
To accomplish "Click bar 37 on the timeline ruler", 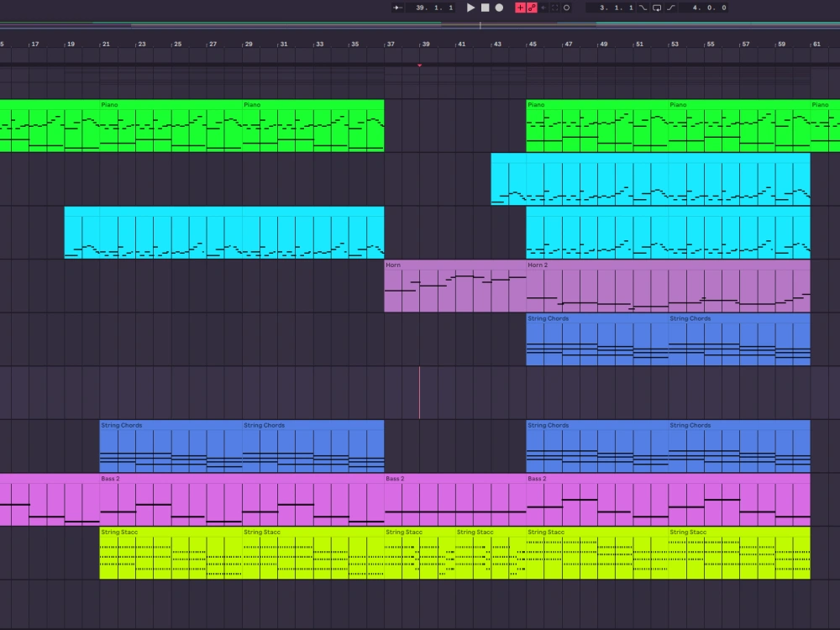I will click(391, 44).
